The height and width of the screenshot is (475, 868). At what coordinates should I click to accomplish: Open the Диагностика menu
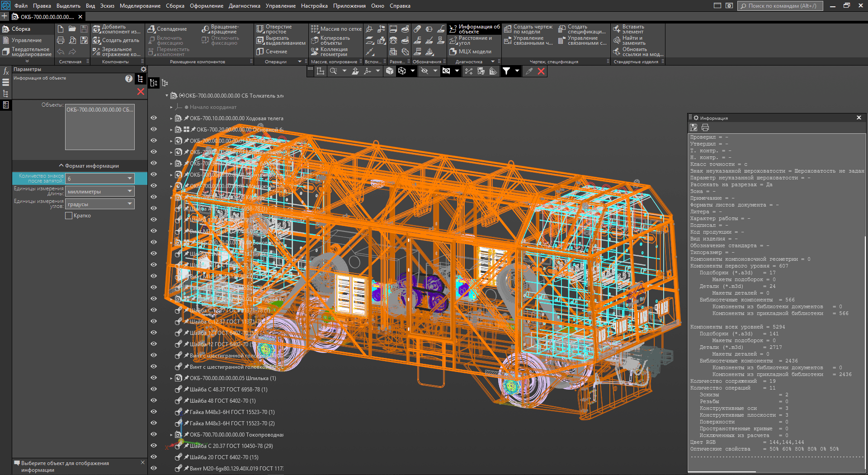(244, 6)
